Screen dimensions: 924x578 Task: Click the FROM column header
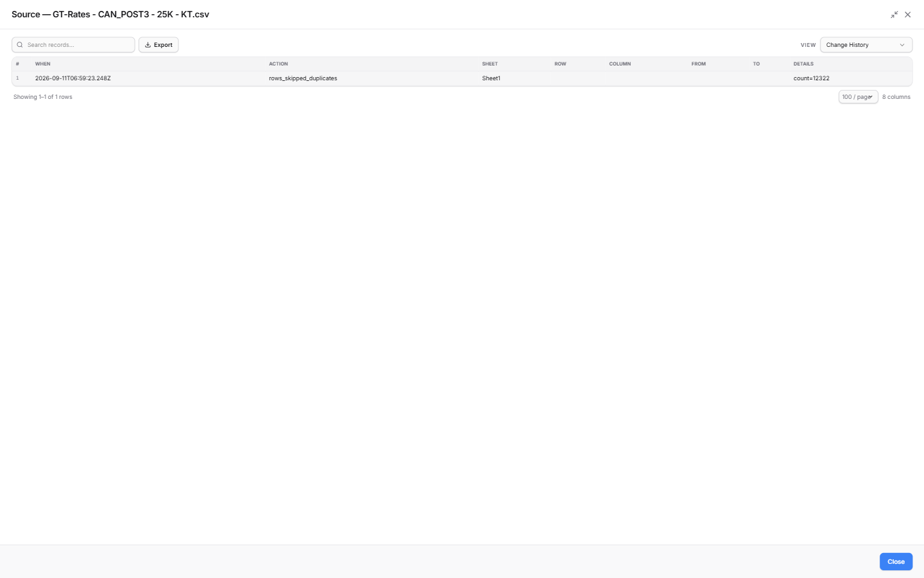pyautogui.click(x=698, y=64)
